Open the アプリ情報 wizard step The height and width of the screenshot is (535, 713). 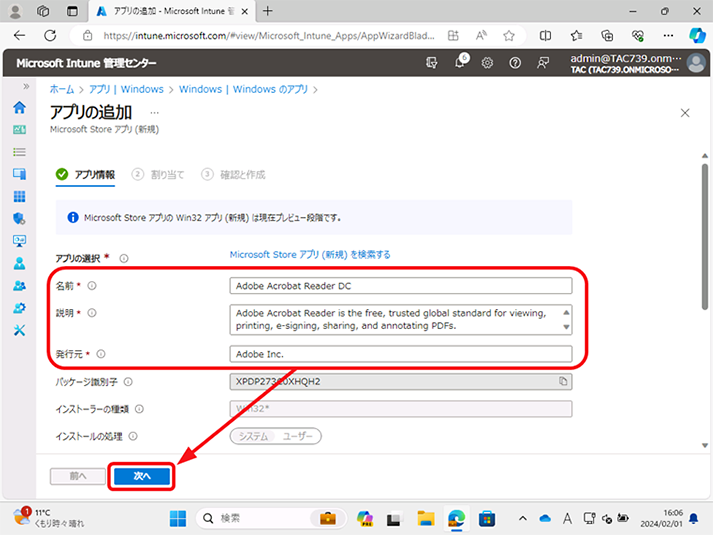point(85,175)
